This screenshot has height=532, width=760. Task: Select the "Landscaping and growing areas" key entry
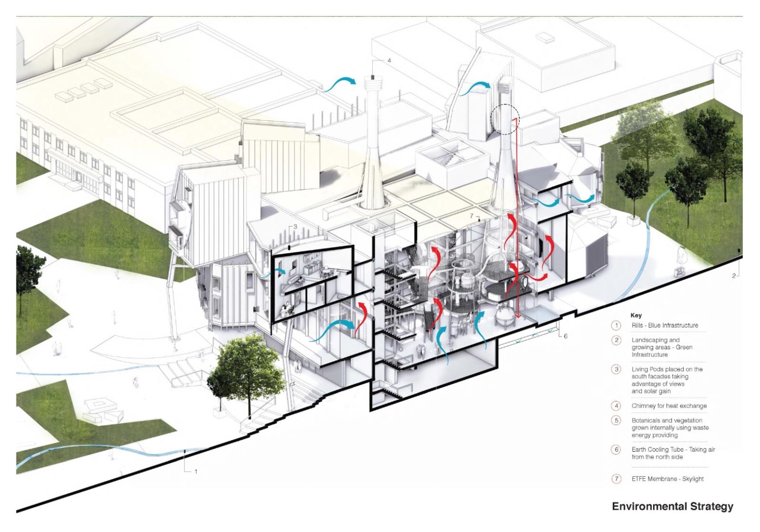(662, 347)
